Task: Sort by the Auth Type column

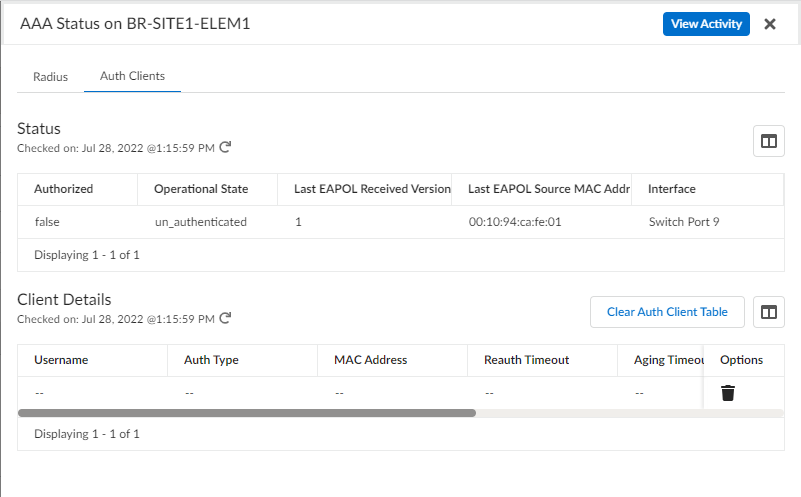Action: (x=211, y=360)
